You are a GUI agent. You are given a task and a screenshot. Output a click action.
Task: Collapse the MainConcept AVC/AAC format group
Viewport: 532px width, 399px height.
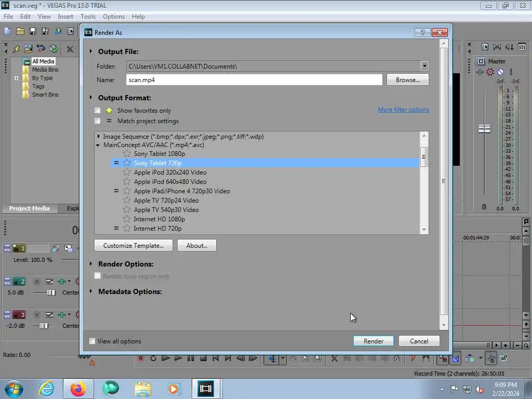pos(98,145)
